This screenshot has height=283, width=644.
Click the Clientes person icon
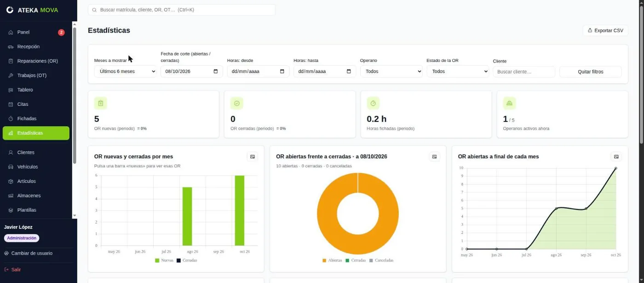coord(11,153)
